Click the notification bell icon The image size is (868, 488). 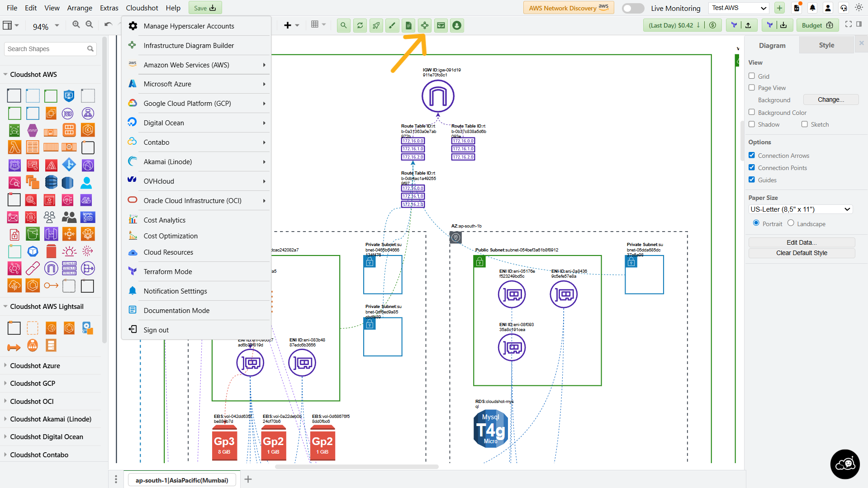point(812,8)
